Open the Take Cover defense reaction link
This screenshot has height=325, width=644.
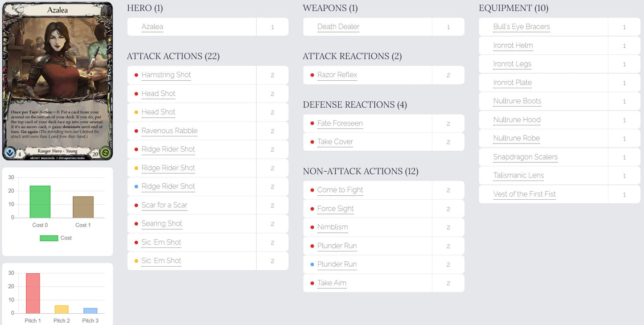[335, 142]
